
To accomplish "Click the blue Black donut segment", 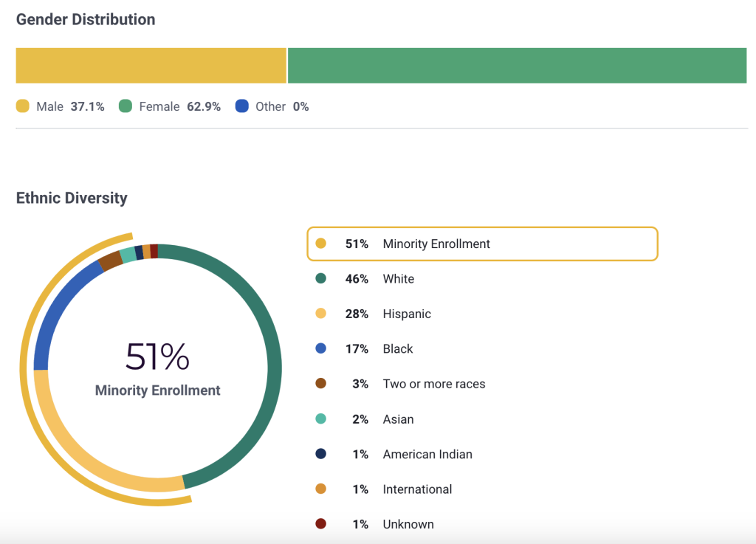I will click(56, 310).
